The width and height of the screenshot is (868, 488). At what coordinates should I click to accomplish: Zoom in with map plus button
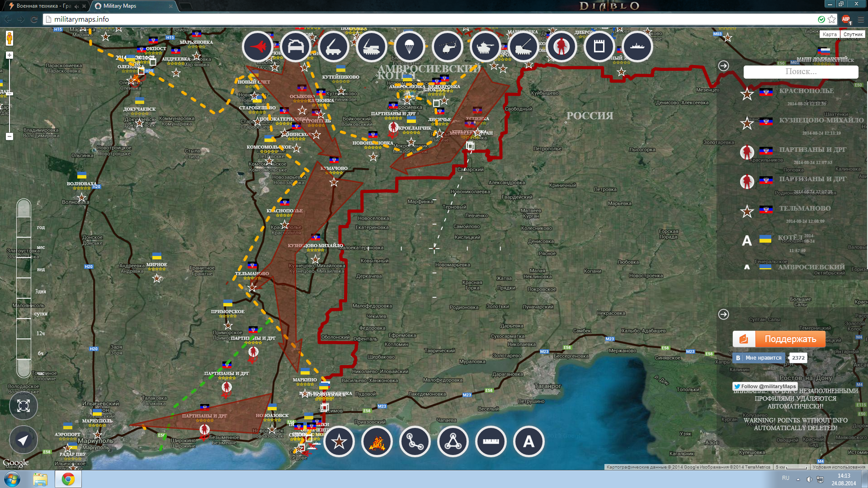[x=9, y=55]
